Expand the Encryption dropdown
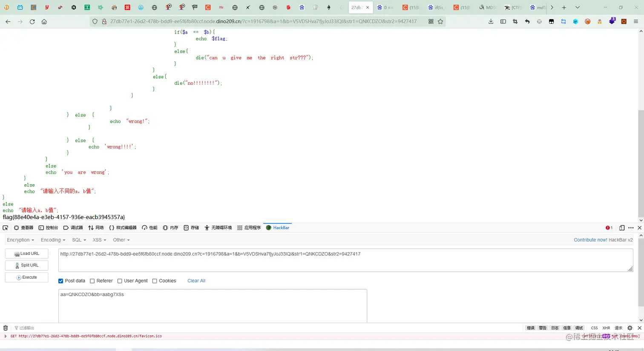This screenshot has width=644, height=351. (x=20, y=240)
